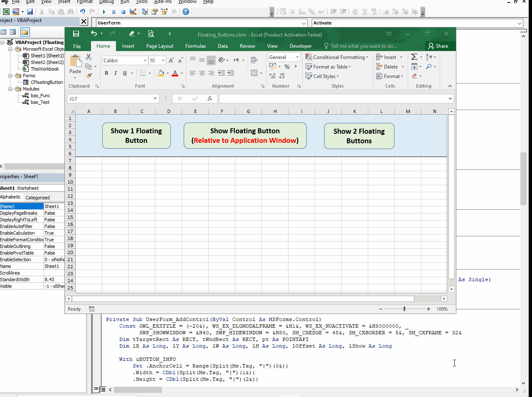Select the Format Painter in Excel's ribbon
532x397 pixels.
click(89, 75)
